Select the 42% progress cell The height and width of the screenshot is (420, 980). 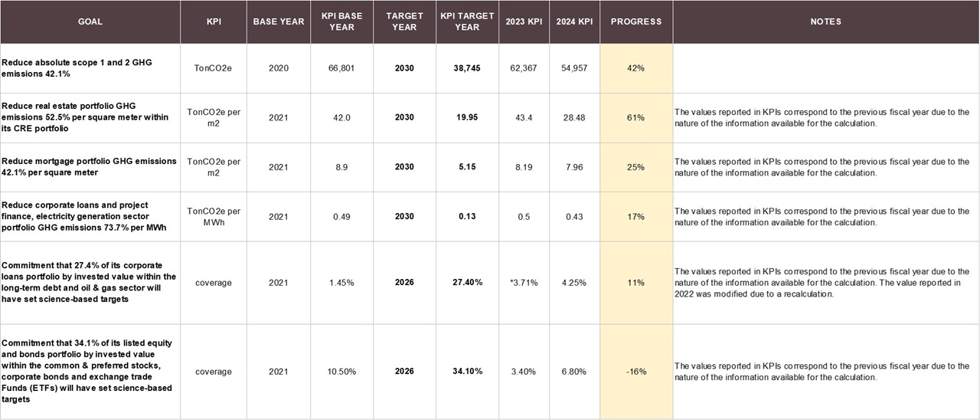point(635,68)
